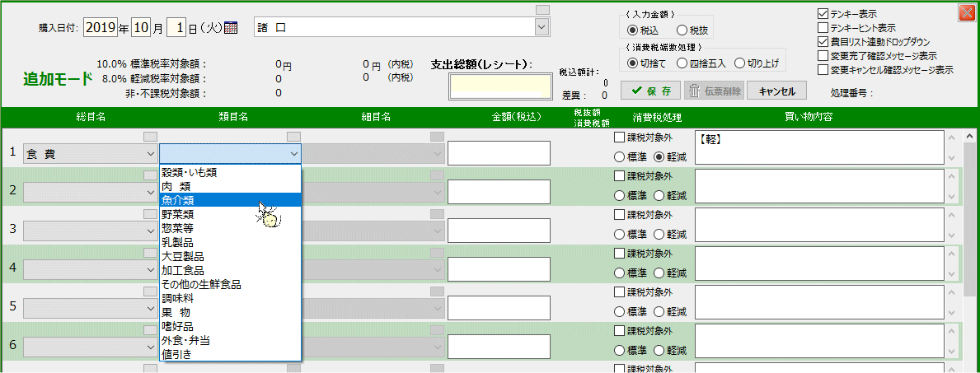This screenshot has width=980, height=373.
Task: Click small button above row 1 総目名 dropdown
Action: 151,136
